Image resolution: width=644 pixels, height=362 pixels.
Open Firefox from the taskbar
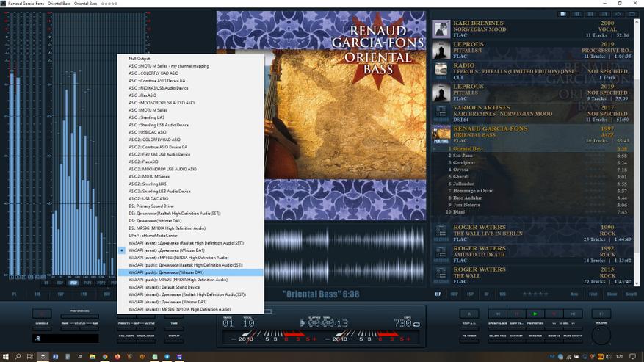tap(117, 357)
